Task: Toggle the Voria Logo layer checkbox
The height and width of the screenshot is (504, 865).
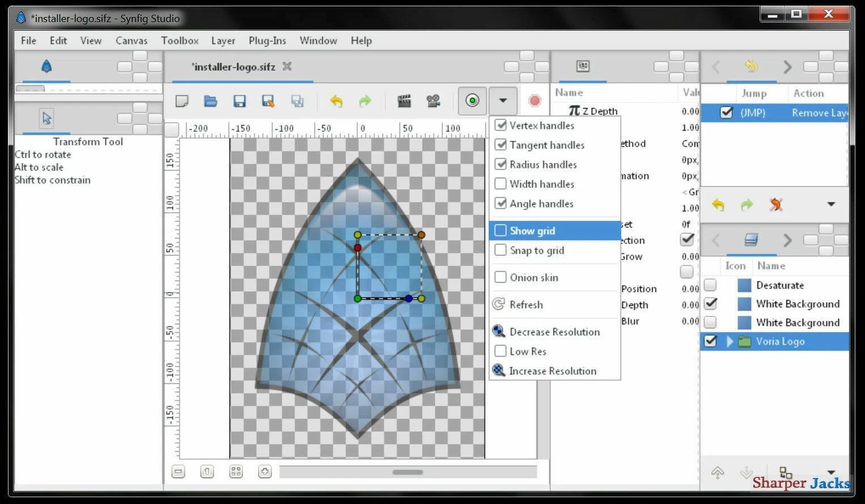Action: [x=710, y=341]
